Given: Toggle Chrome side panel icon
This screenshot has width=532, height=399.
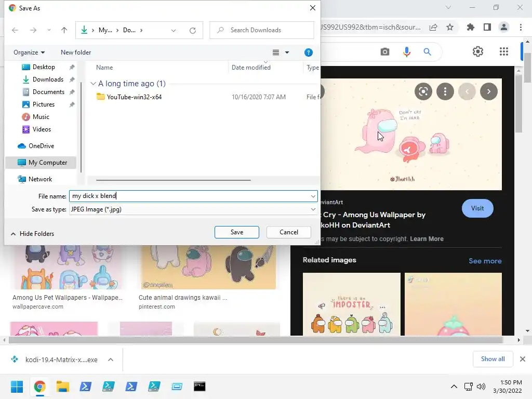Looking at the screenshot, I should (x=487, y=27).
